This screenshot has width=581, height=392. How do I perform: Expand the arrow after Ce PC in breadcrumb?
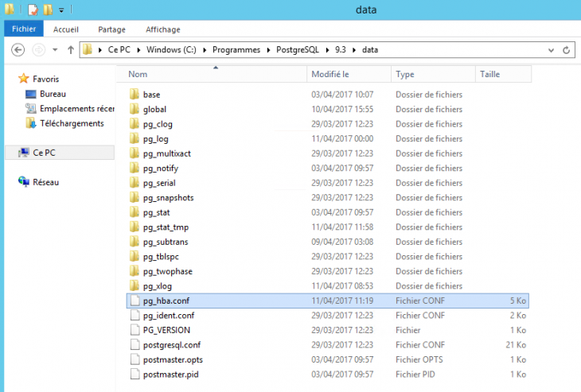coord(138,50)
